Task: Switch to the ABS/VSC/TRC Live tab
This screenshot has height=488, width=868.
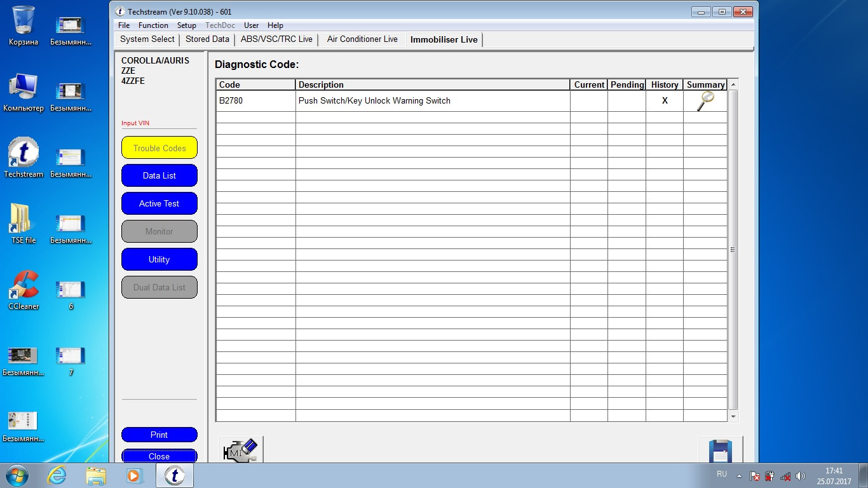Action: click(x=276, y=39)
